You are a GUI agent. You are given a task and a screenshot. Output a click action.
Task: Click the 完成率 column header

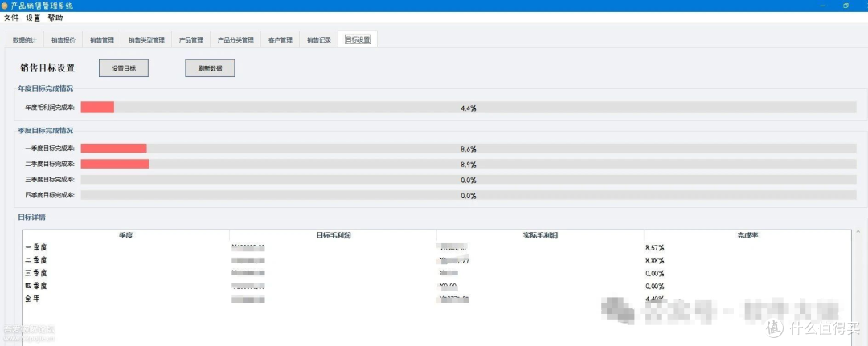click(x=747, y=235)
